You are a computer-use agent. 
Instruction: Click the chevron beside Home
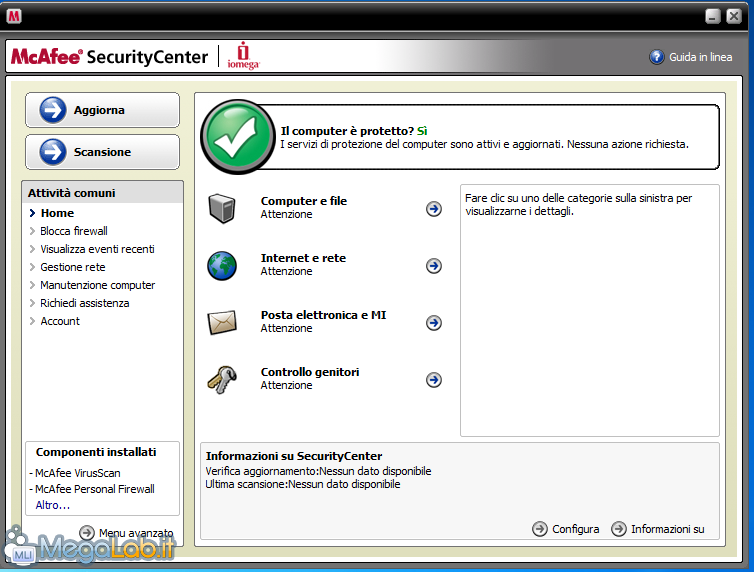click(32, 213)
